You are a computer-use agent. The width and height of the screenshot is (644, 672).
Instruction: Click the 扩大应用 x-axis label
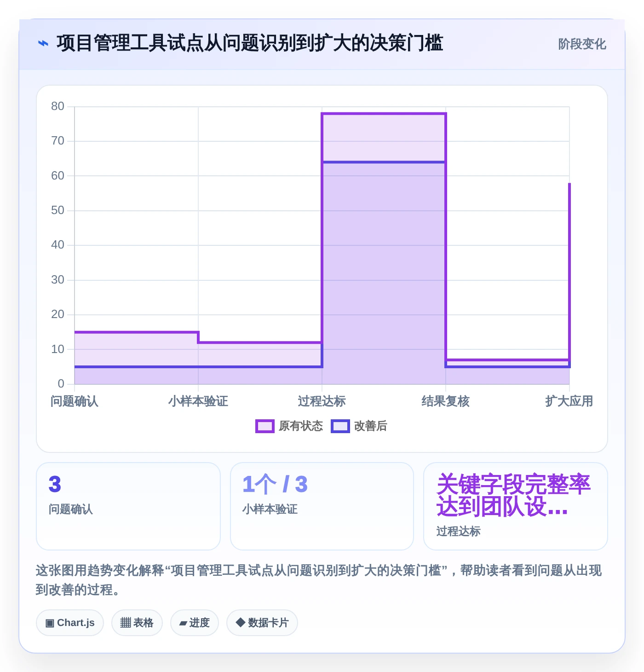pos(569,401)
